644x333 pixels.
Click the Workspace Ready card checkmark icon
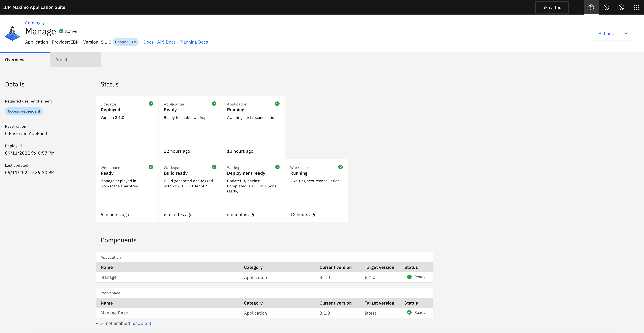point(151,167)
